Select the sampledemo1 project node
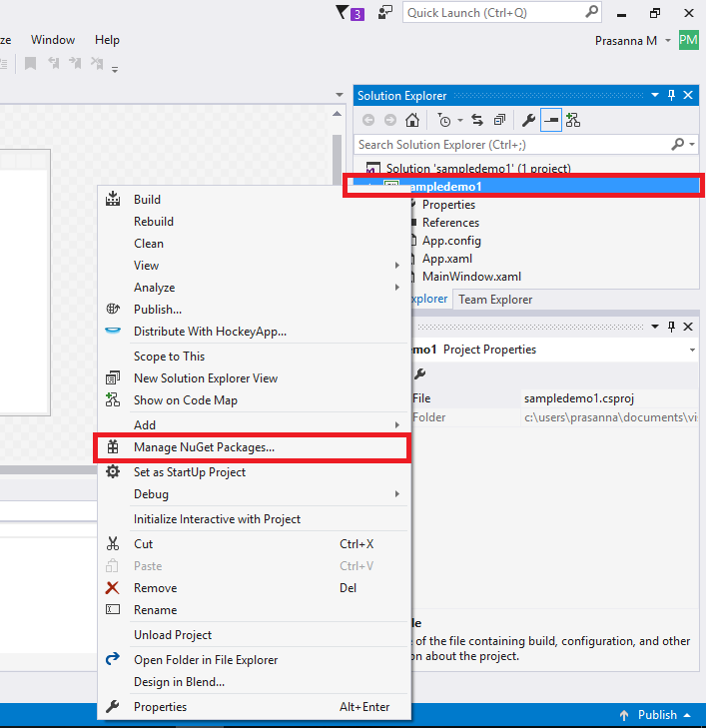706x728 pixels. pyautogui.click(x=523, y=186)
